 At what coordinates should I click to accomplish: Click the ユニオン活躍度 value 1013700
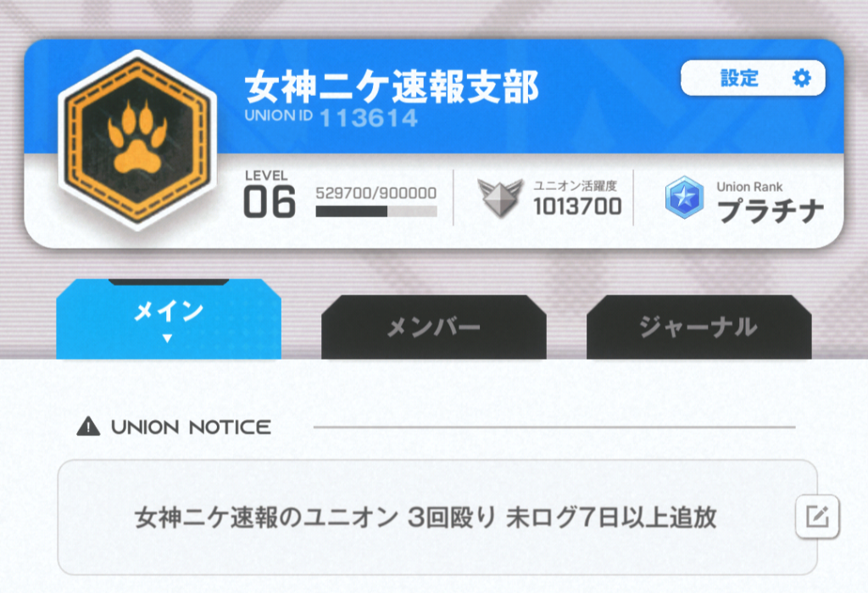(x=577, y=206)
